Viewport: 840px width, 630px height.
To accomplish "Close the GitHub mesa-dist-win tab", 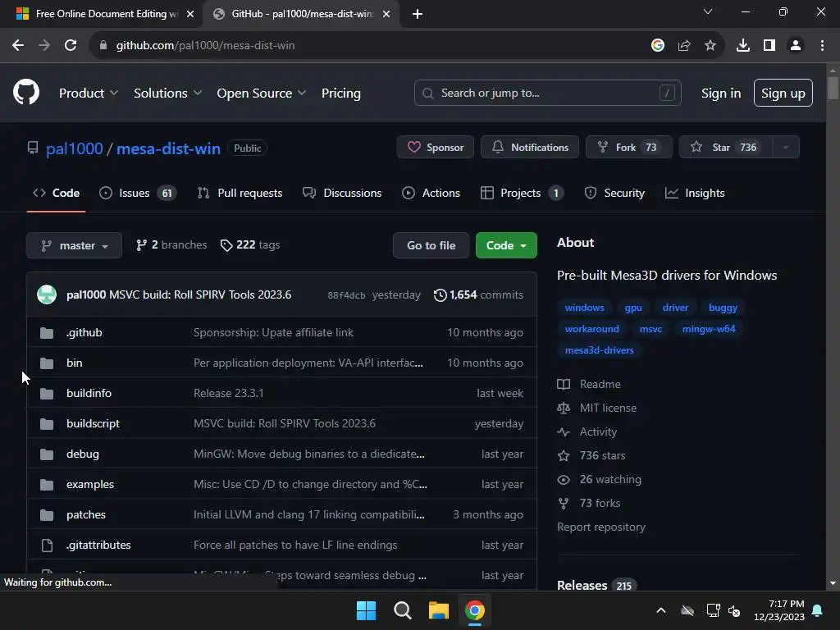I will point(386,14).
